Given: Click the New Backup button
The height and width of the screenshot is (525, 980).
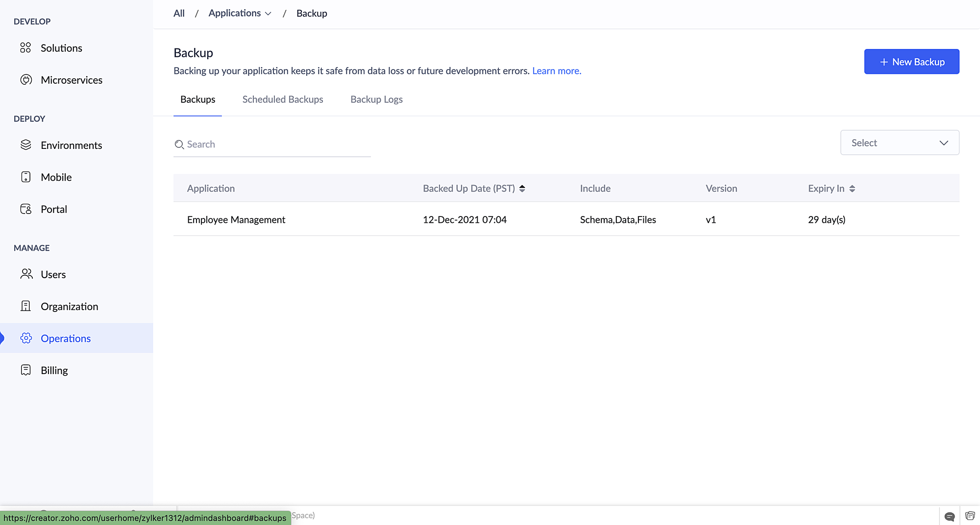Looking at the screenshot, I should click(x=911, y=62).
